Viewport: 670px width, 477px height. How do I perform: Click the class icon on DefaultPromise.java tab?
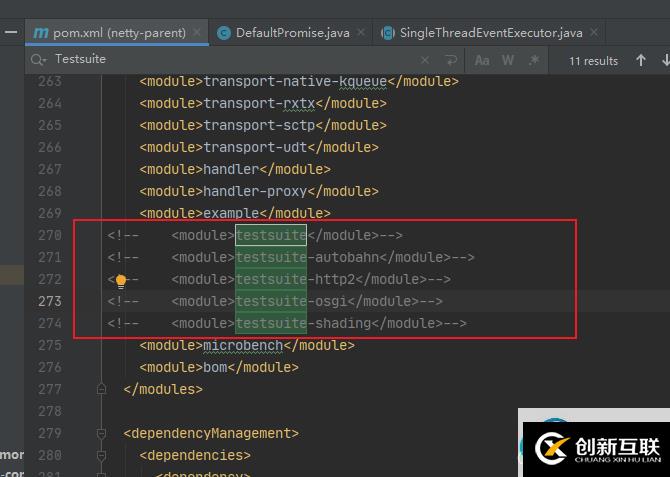223,33
